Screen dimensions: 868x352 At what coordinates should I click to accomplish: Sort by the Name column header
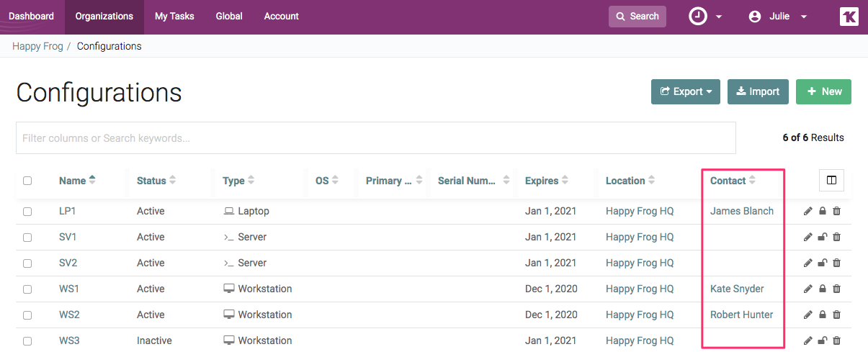72,181
